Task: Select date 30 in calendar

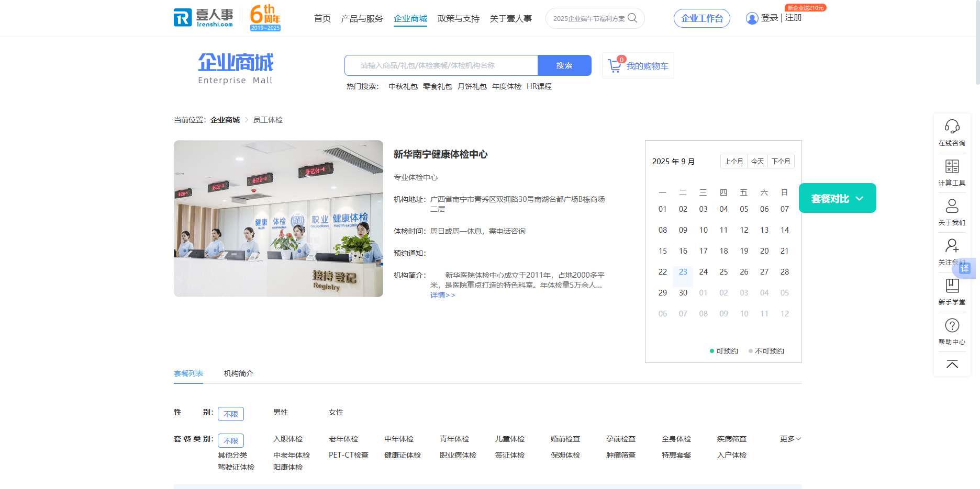Action: coord(683,293)
